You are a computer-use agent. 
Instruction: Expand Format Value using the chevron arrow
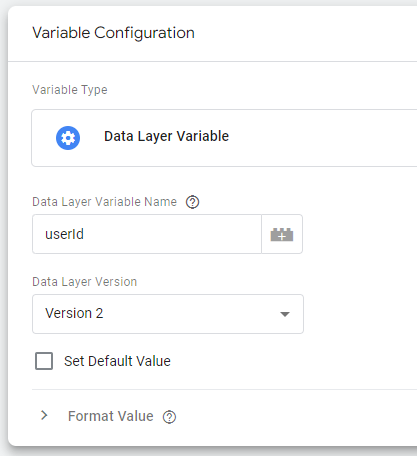(x=44, y=415)
